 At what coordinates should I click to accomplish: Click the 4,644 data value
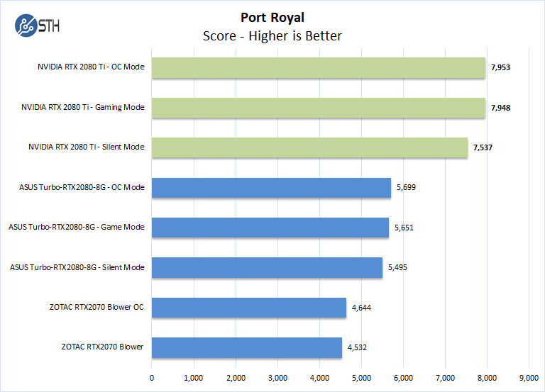[x=361, y=308]
